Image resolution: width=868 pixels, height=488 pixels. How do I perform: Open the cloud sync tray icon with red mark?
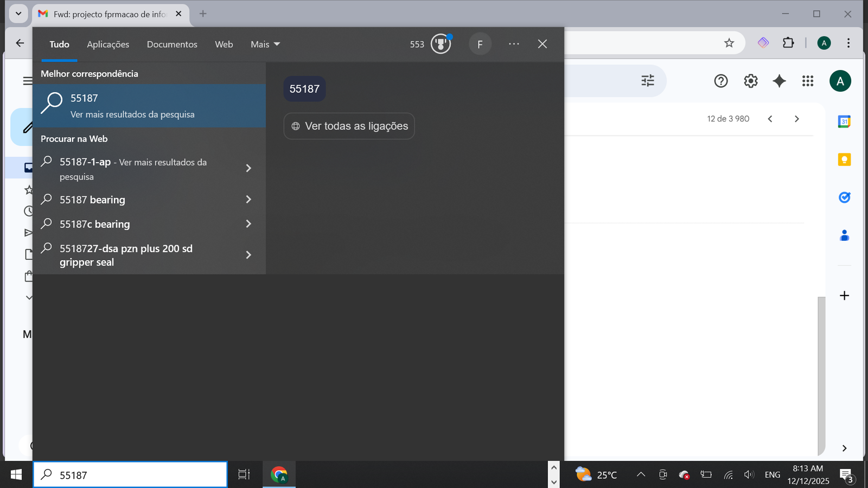(684, 475)
